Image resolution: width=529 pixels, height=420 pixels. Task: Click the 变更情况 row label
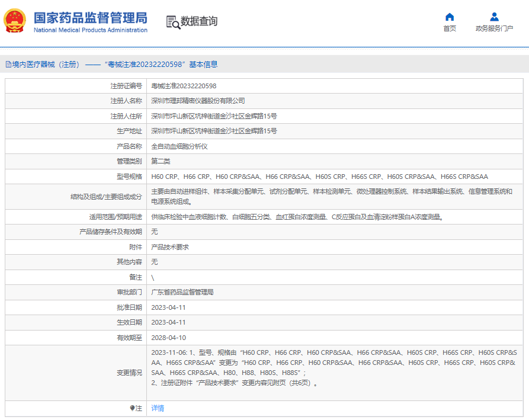point(130,373)
